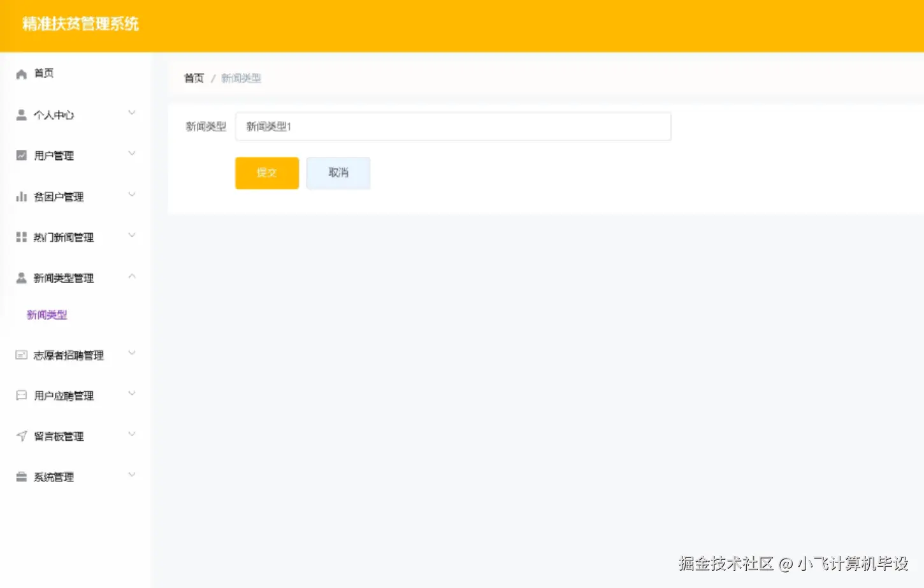Image resolution: width=924 pixels, height=588 pixels.
Task: Open the 系统管理 menu
Action: click(75, 477)
